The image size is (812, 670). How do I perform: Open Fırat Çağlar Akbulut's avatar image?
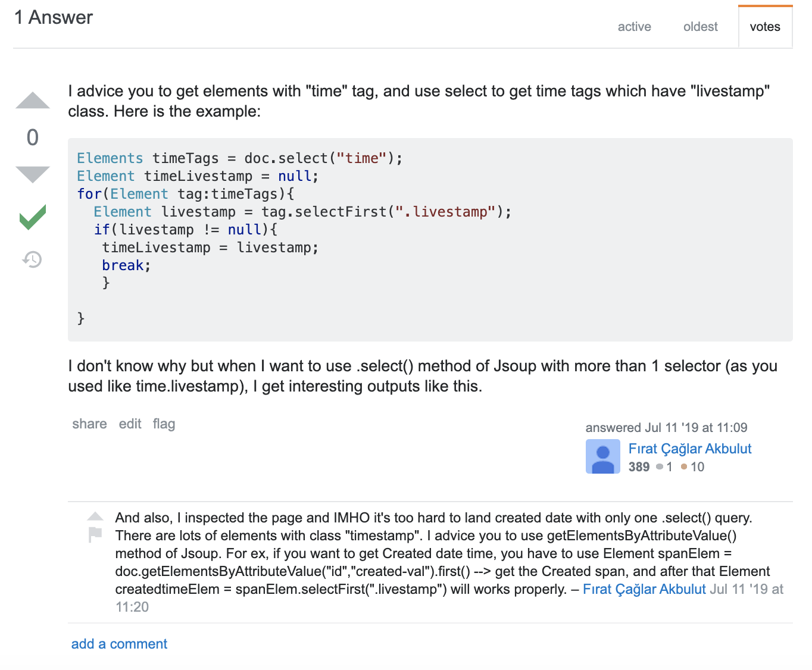603,456
